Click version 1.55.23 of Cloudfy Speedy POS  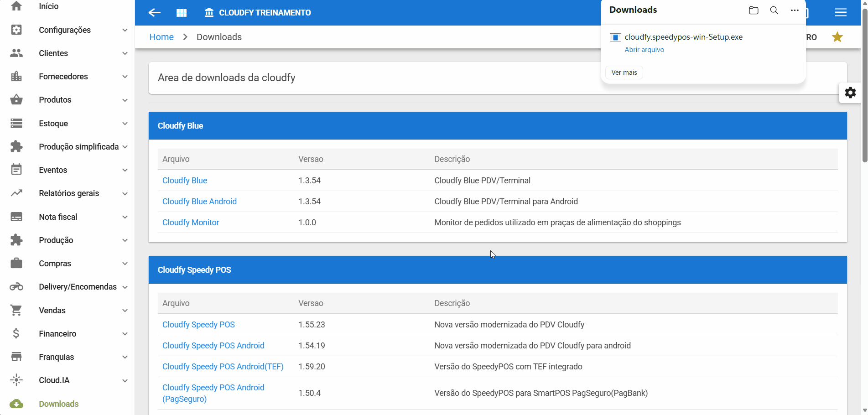pyautogui.click(x=312, y=325)
